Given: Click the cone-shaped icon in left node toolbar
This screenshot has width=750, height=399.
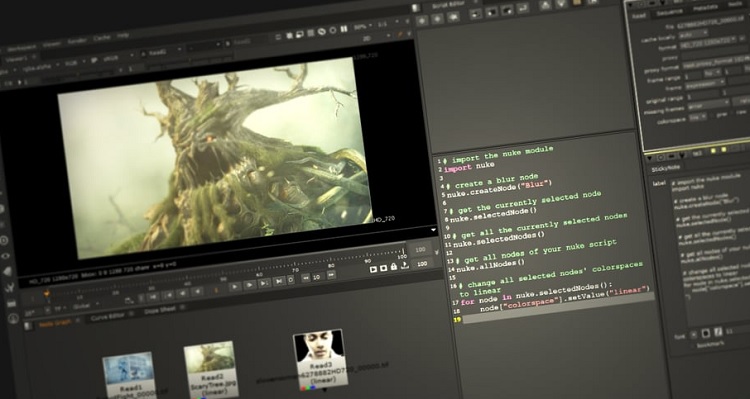Looking at the screenshot, I should pyautogui.click(x=8, y=271).
